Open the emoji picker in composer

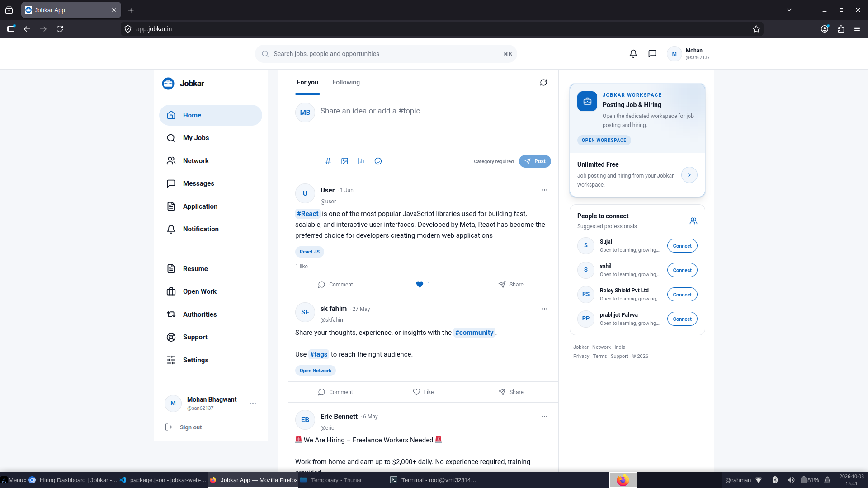[x=378, y=161]
